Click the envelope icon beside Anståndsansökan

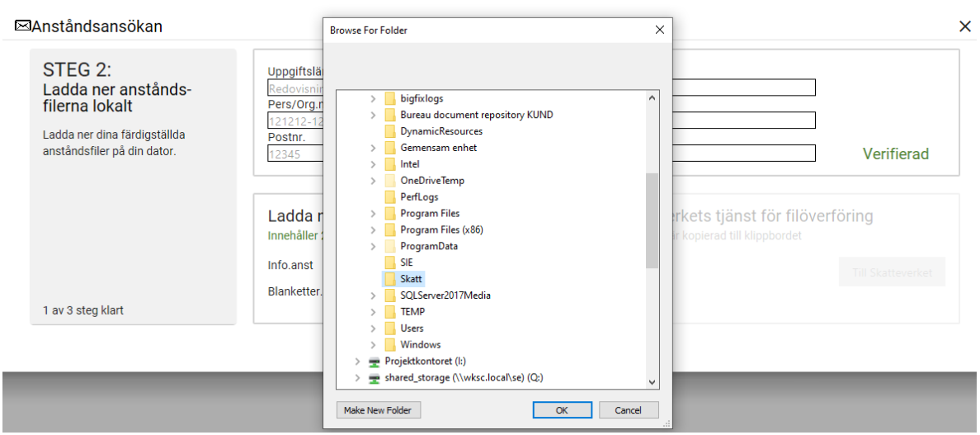tap(22, 26)
